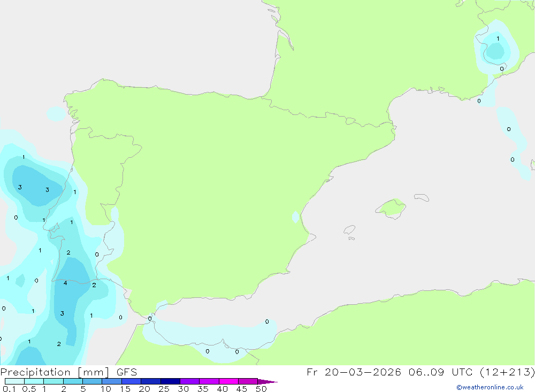Screen dimensions: 535x392
Task: Click the Ibiza island outline
Action: point(349,230)
